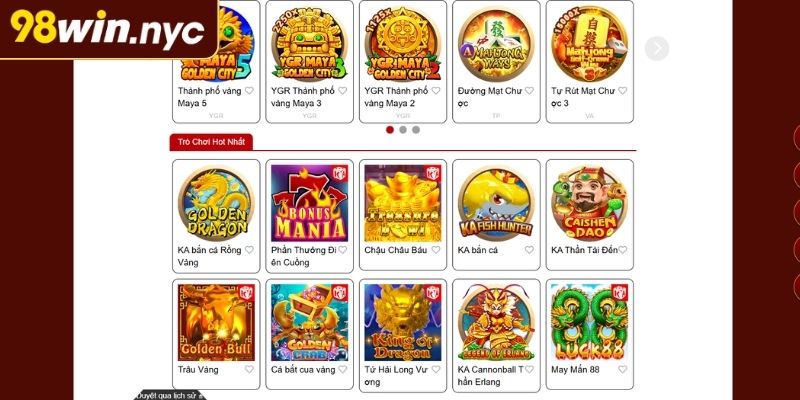Launch the Bonus Mania game tile
This screenshot has height=400, width=800.
[x=309, y=203]
